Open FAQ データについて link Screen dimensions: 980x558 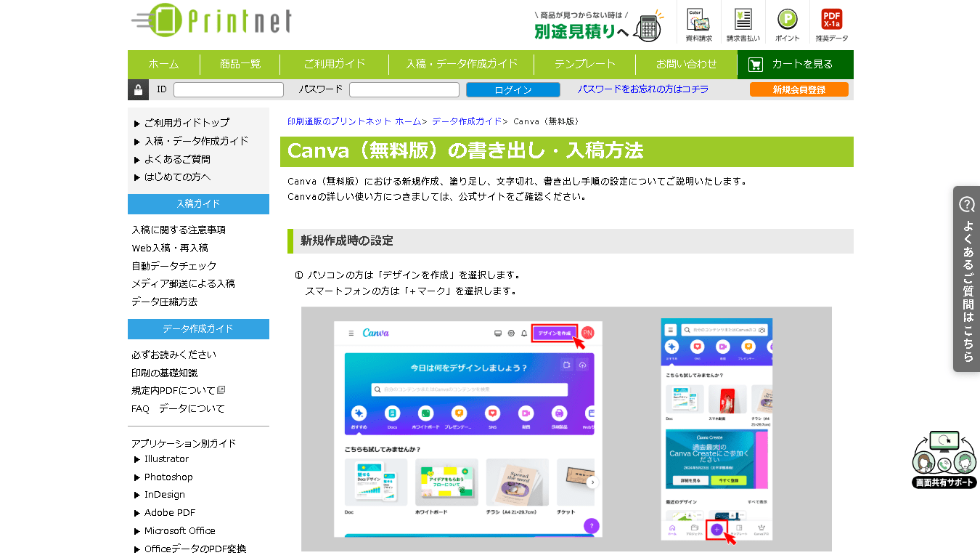click(x=179, y=408)
